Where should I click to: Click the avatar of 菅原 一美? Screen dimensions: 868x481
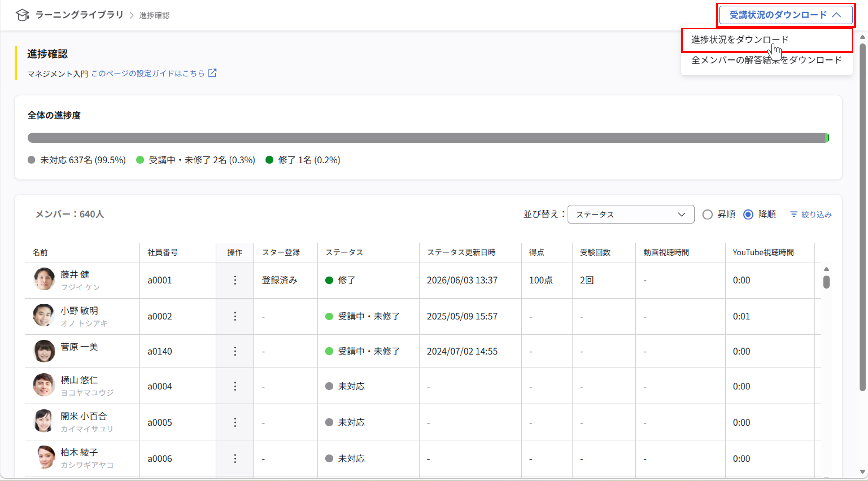coord(44,351)
